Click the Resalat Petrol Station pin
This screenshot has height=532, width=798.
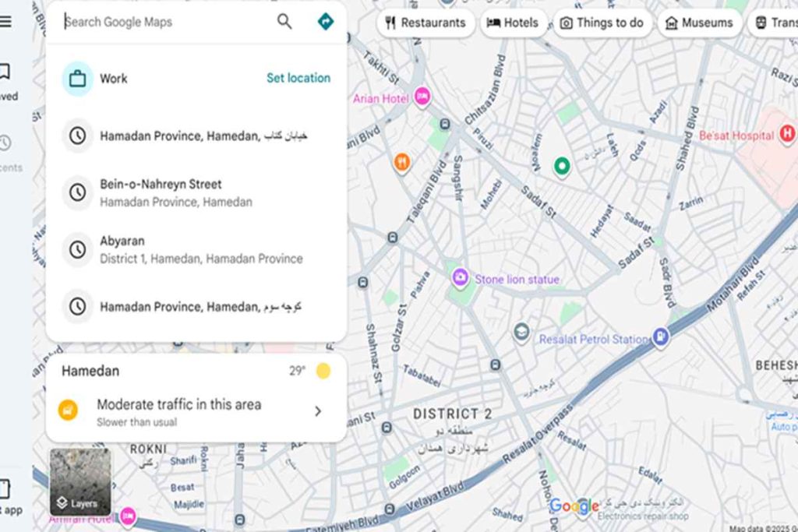661,338
